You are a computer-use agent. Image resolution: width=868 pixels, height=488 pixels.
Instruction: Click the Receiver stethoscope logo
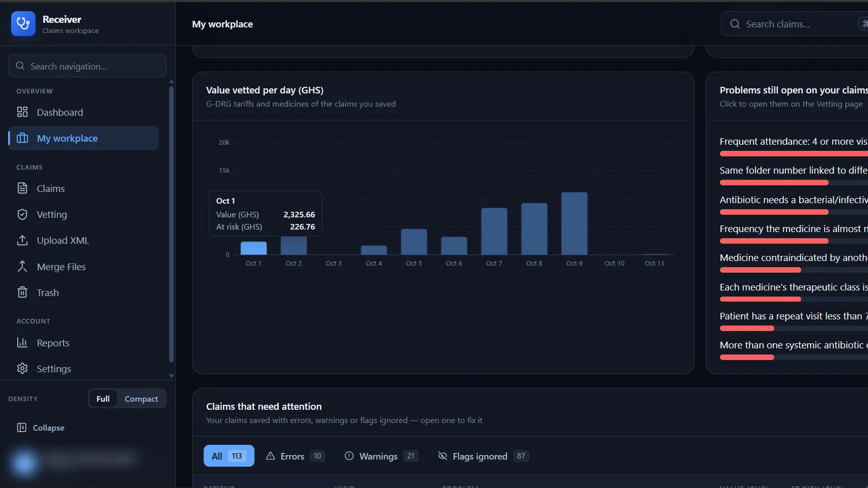pos(23,24)
